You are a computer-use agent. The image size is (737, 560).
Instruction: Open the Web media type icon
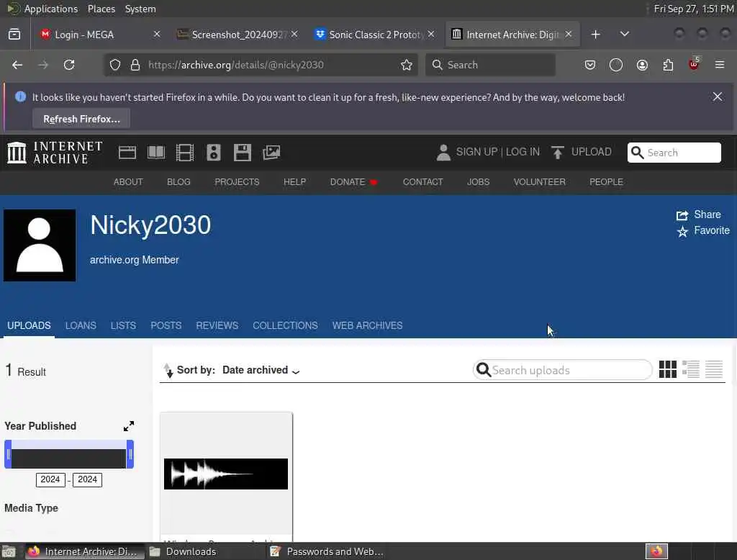tap(127, 153)
